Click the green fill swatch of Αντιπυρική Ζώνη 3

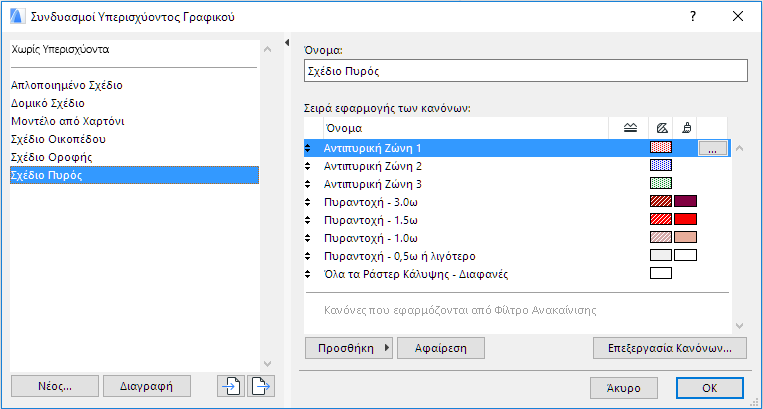pos(661,183)
